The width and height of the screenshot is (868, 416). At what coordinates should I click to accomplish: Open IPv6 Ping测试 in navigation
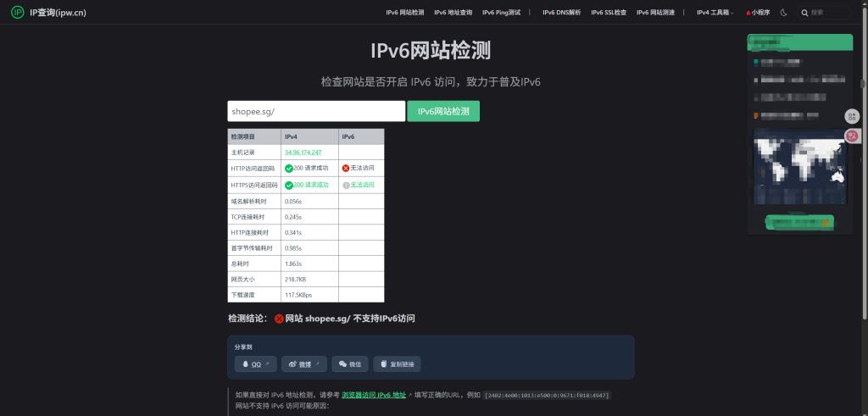point(501,13)
